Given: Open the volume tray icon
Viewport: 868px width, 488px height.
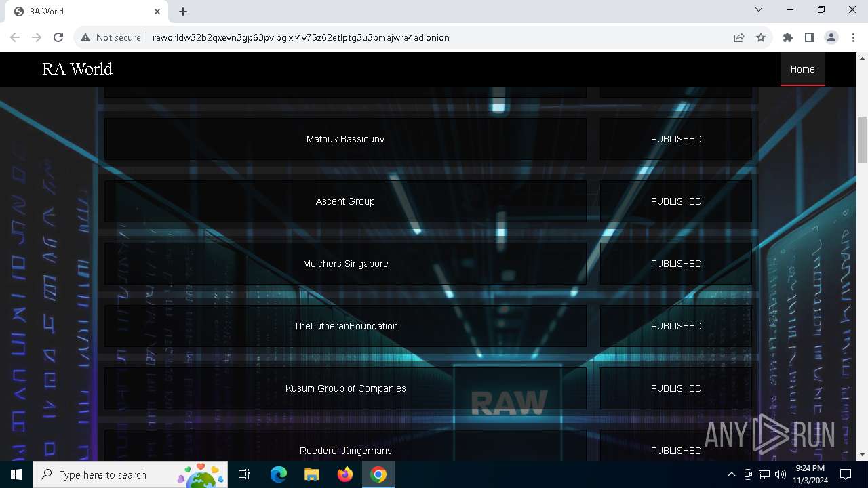Looking at the screenshot, I should pos(781,474).
